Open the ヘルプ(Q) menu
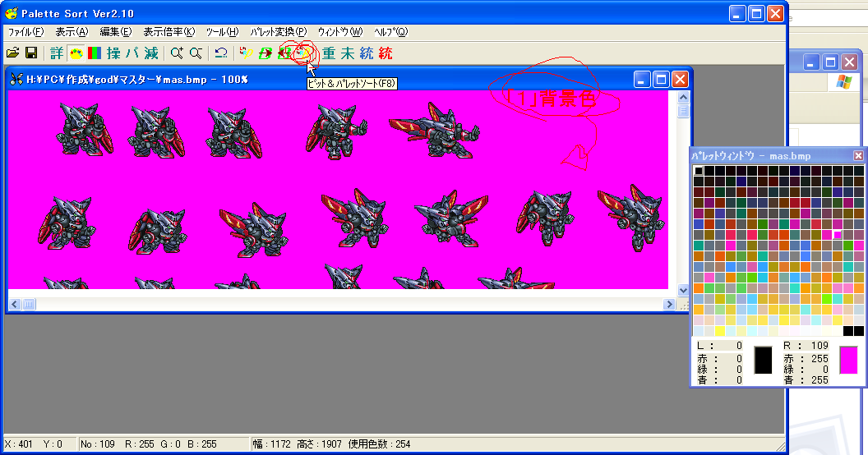868x455 pixels. click(x=390, y=32)
